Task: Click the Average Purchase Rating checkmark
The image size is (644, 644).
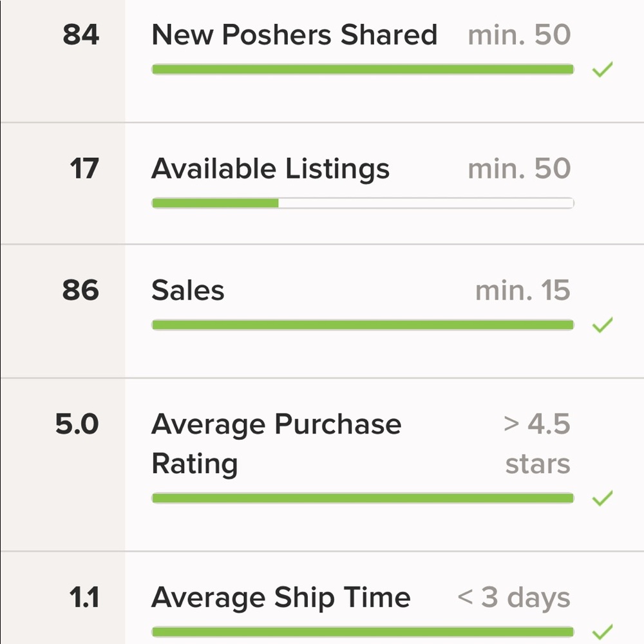Action: pos(602,498)
